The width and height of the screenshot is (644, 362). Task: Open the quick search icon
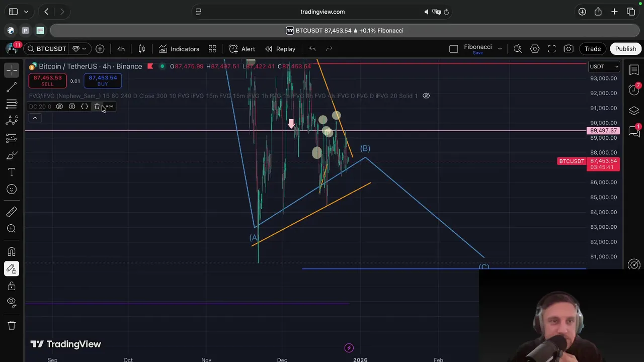point(518,49)
